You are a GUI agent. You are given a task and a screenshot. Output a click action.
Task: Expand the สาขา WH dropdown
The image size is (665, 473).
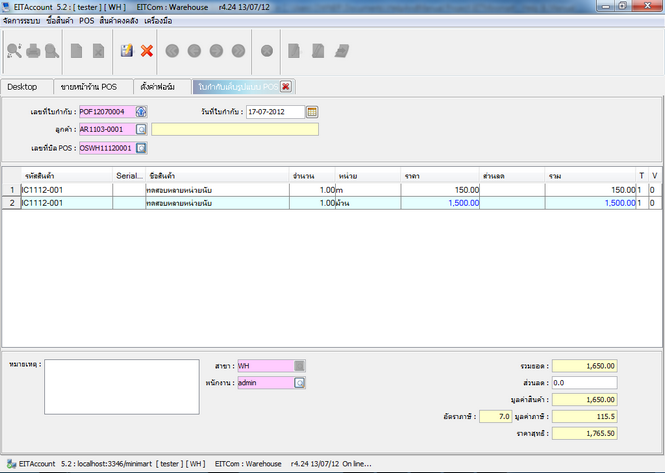(300, 366)
